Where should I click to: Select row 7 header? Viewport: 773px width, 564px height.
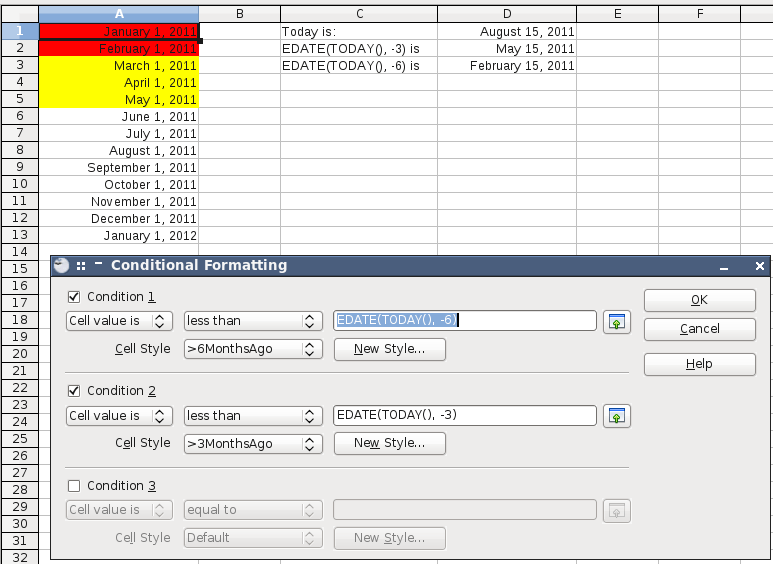(19, 134)
